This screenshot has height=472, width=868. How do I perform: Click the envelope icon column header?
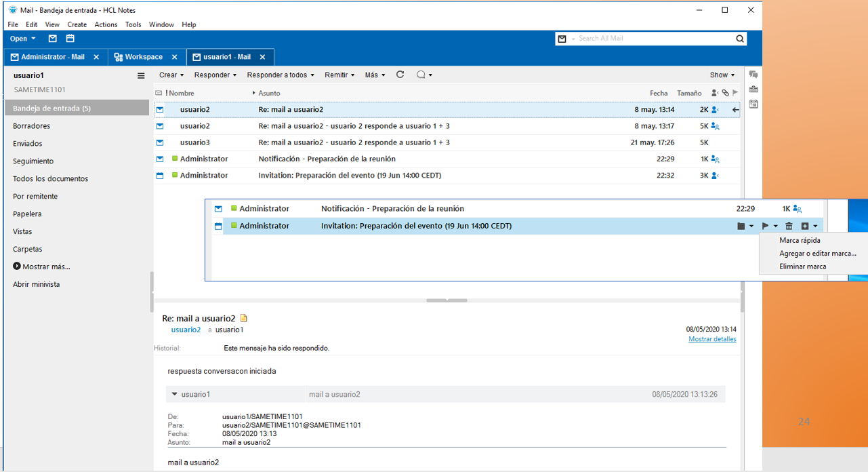159,93
